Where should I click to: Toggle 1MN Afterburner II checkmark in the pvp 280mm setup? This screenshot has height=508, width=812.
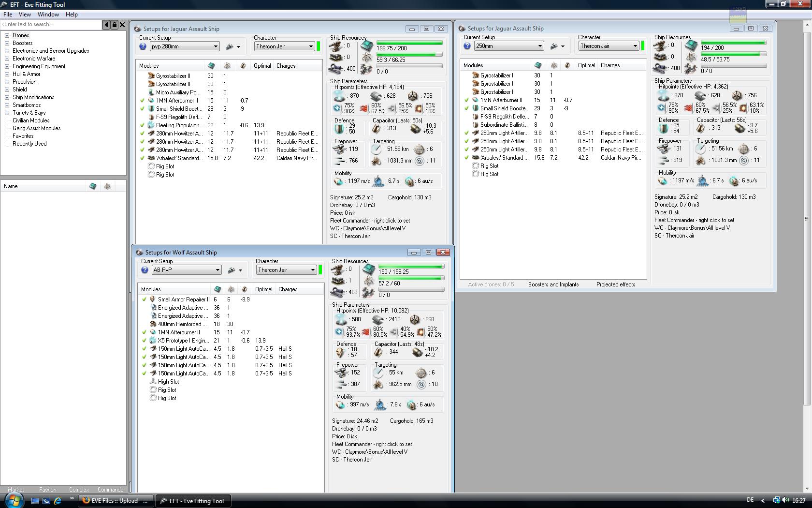click(x=143, y=101)
